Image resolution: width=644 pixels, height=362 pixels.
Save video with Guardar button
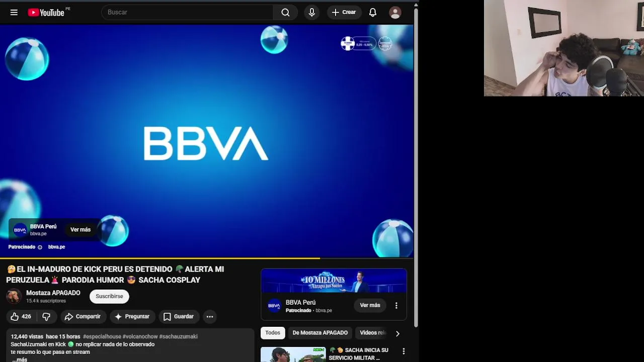(x=179, y=317)
